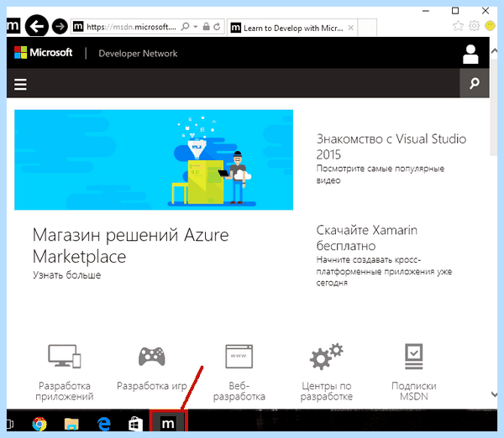Click the Подписки MSDN checklist icon
The height and width of the screenshot is (438, 504).
[x=413, y=357]
